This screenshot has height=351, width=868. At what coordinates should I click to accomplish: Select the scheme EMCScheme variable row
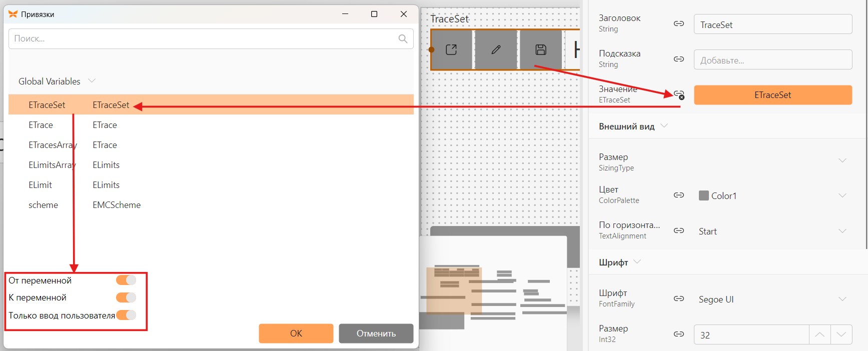[211, 205]
